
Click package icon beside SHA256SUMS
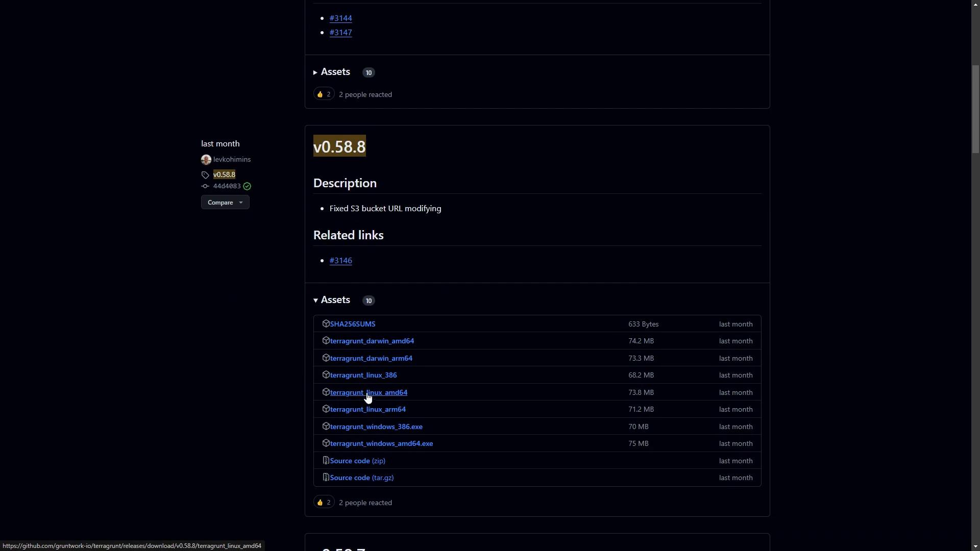point(326,323)
